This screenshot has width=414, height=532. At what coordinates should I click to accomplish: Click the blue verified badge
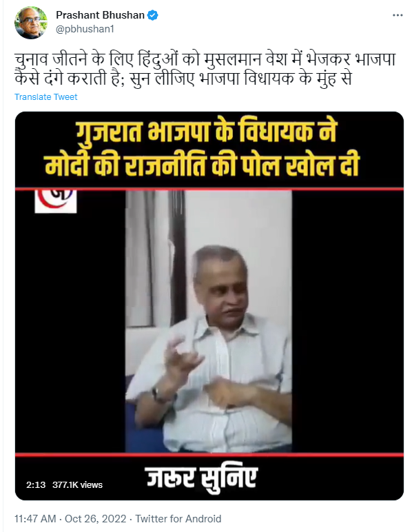[152, 15]
